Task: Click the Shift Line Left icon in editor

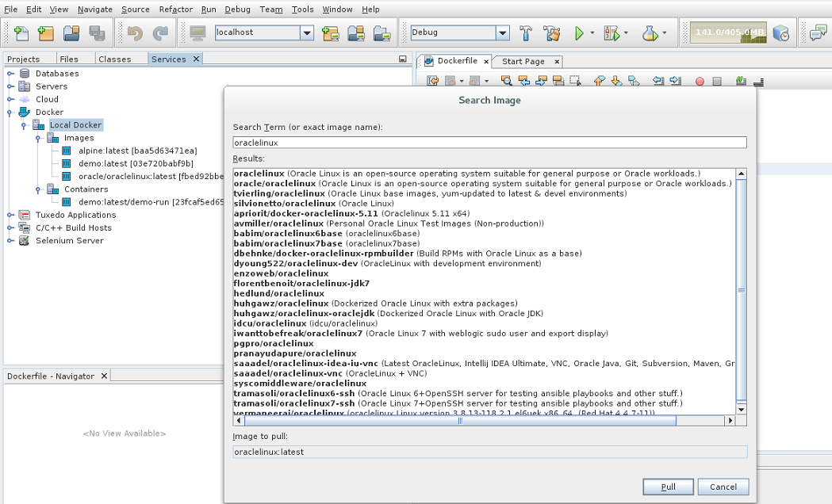Action: pyautogui.click(x=658, y=81)
